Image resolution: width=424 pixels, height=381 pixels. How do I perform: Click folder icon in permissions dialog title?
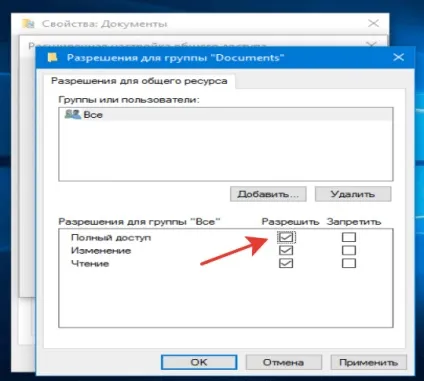pyautogui.click(x=53, y=57)
